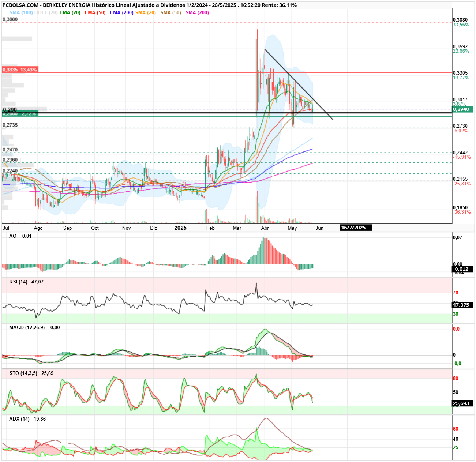
Task: Click the magenta SMA (200) legend entry
Action: coord(197,12)
